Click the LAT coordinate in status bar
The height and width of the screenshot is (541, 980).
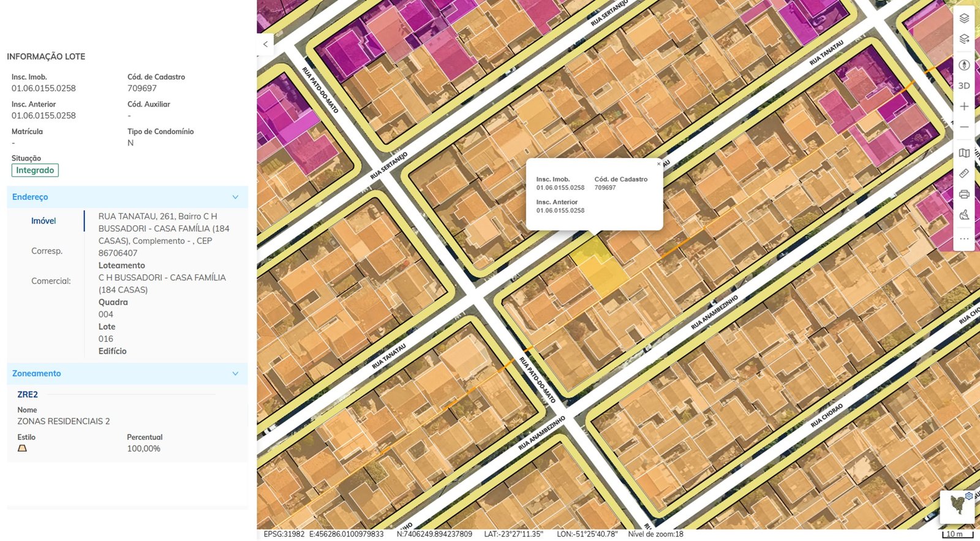click(513, 534)
